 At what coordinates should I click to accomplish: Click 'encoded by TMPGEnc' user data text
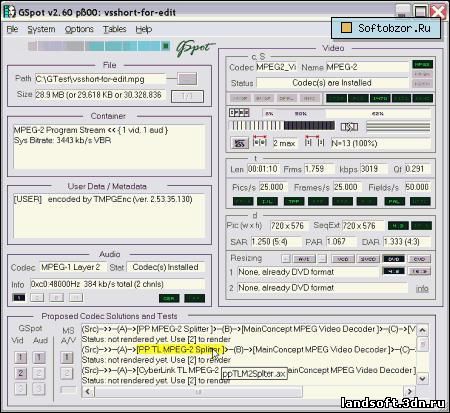coord(120,199)
